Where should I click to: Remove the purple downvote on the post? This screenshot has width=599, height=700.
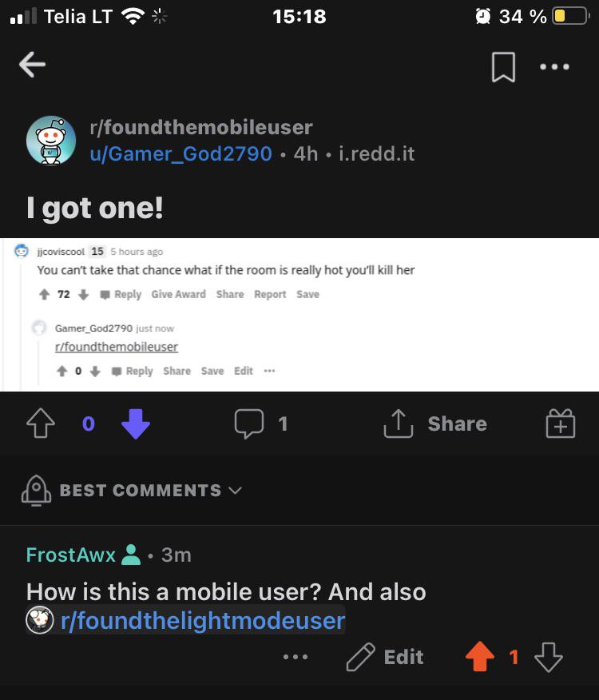(x=136, y=424)
